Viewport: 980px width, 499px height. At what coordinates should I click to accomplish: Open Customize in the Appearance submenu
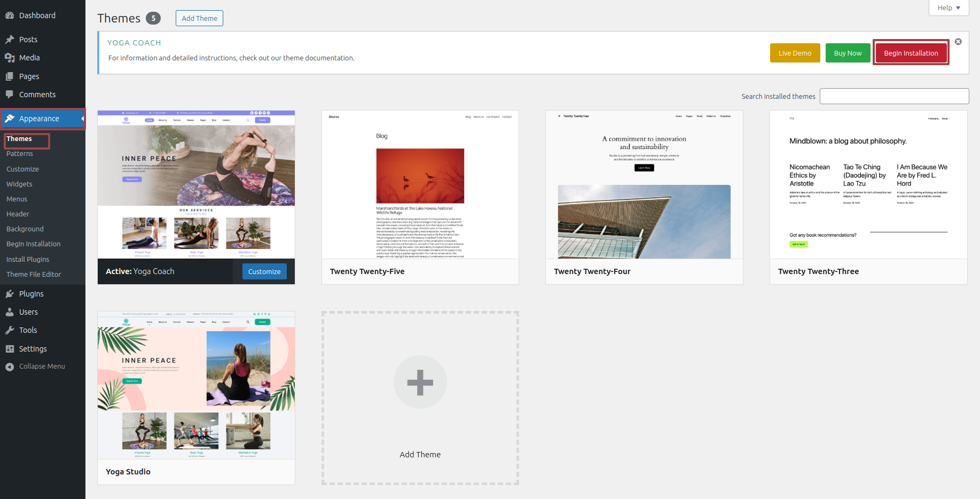pos(22,169)
